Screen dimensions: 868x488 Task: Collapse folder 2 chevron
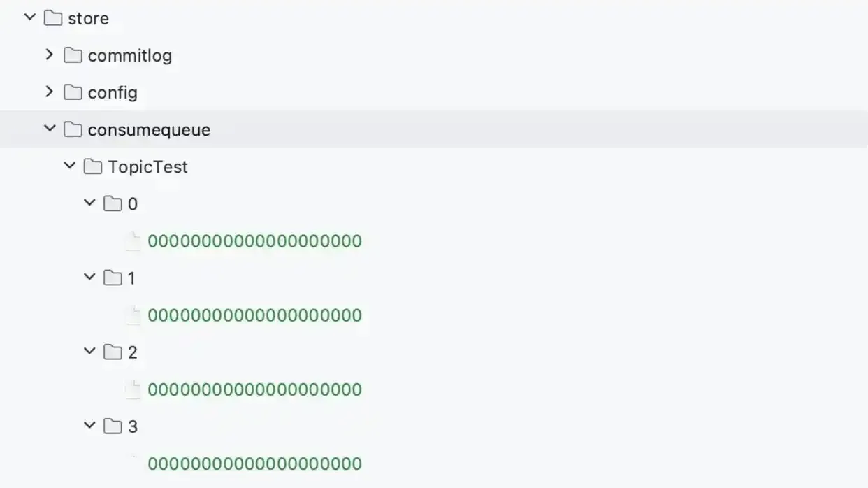[x=89, y=351]
